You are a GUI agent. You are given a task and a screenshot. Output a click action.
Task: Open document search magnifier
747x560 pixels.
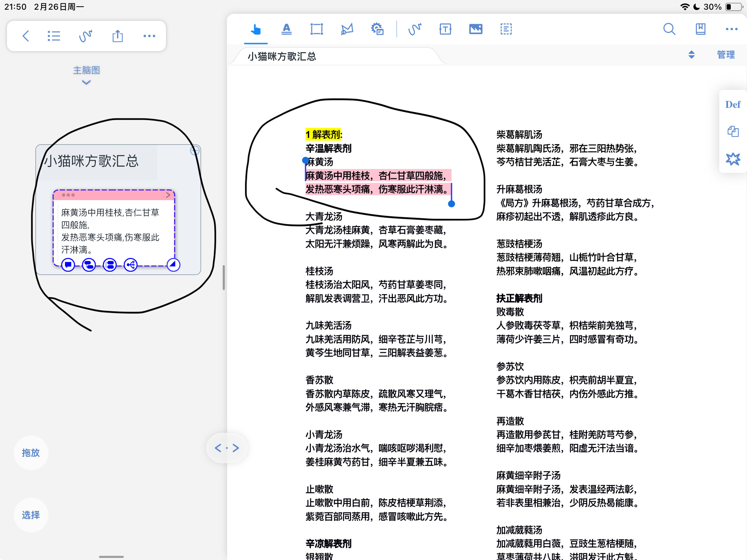(669, 29)
